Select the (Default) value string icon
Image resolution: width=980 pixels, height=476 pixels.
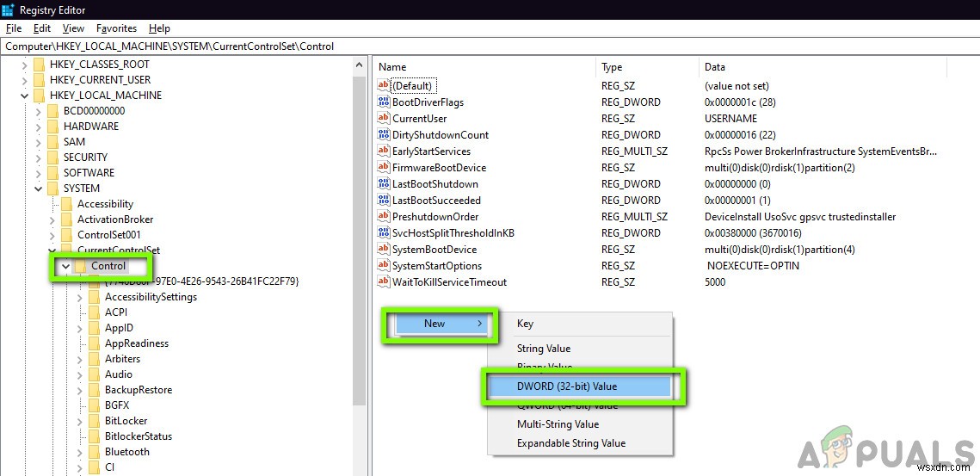click(x=384, y=86)
